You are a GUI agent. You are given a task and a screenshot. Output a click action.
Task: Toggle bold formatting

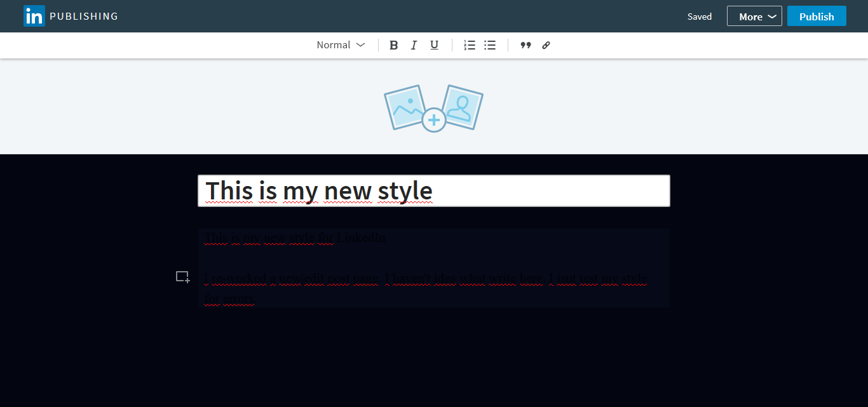point(393,45)
